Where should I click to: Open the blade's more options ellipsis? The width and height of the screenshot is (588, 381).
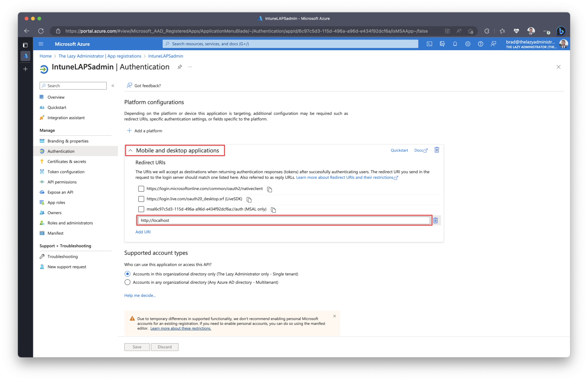pos(190,67)
